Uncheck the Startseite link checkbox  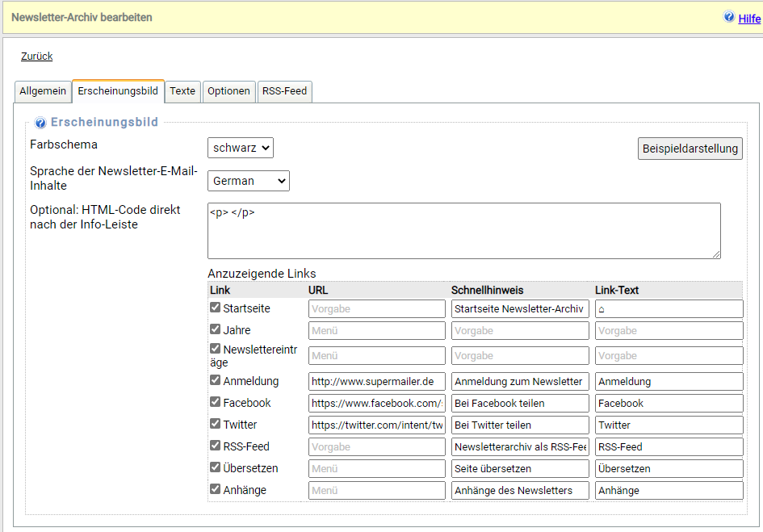(x=216, y=308)
